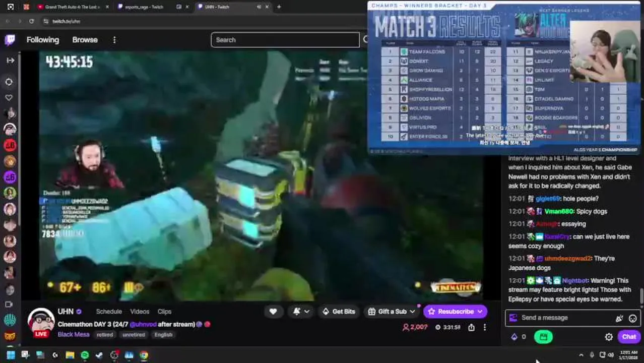Screen dimensions: 644x363
Task: Open the Clips tab of UHN channel
Action: [x=164, y=312]
